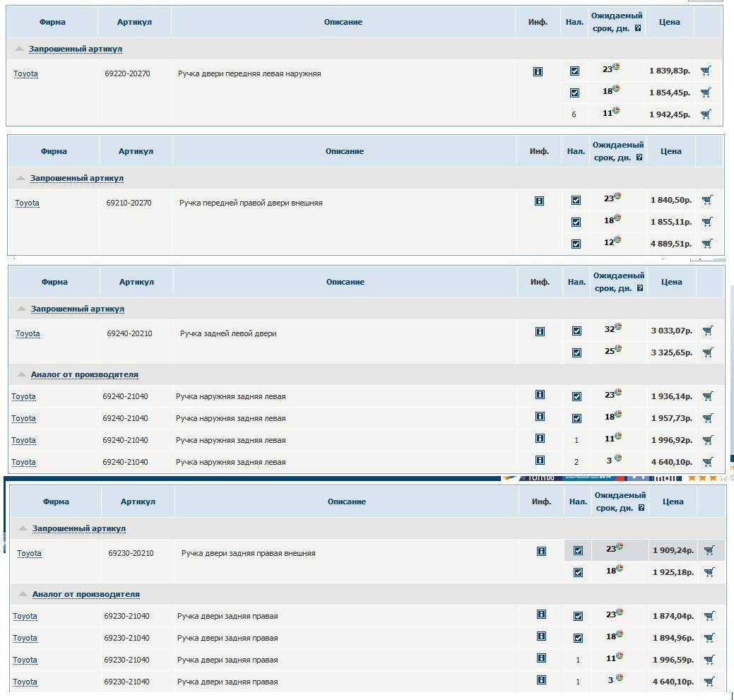The image size is (734, 700).
Task: Click quantity 6 in the 1 942,45р. row
Action: coord(574,114)
